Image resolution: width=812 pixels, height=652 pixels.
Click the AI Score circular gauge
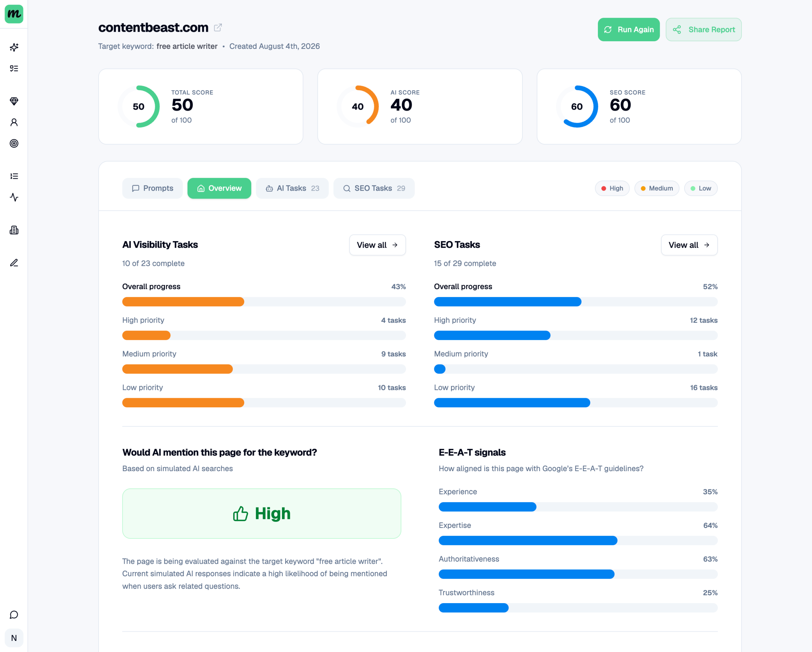tap(358, 107)
